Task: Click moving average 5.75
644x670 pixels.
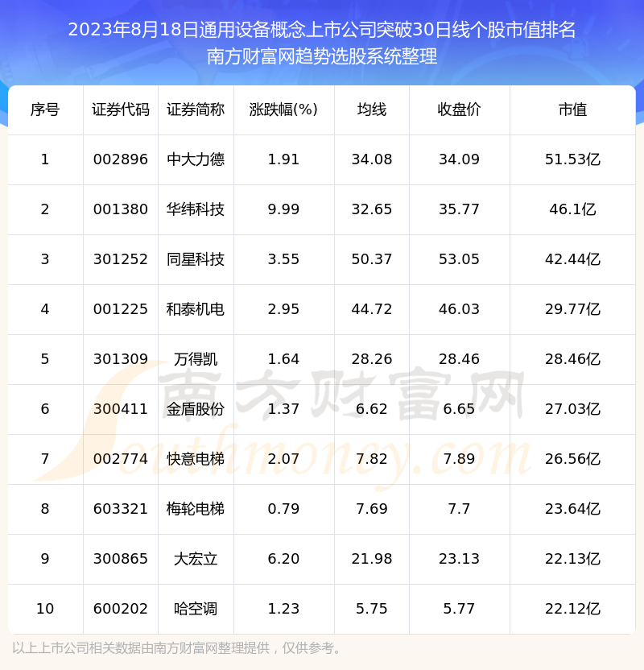Action: 372,609
